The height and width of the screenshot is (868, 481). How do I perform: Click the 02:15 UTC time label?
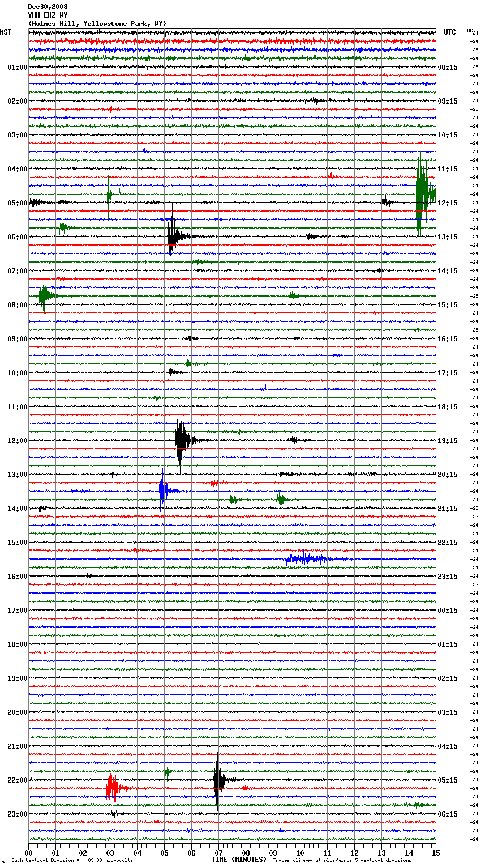click(448, 678)
